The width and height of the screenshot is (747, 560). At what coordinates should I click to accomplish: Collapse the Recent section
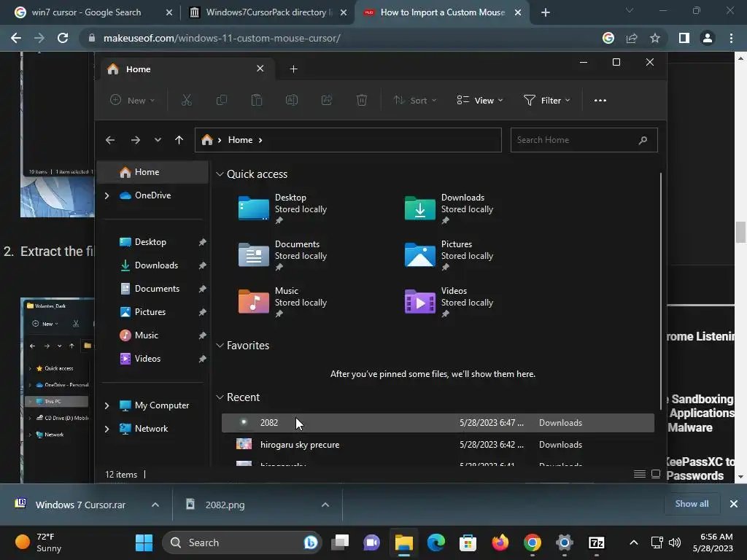(x=220, y=397)
